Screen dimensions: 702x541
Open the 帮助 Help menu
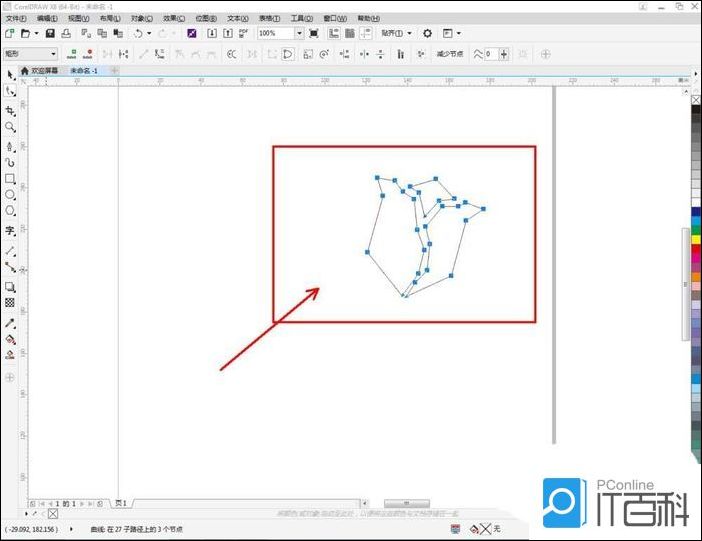tap(368, 18)
